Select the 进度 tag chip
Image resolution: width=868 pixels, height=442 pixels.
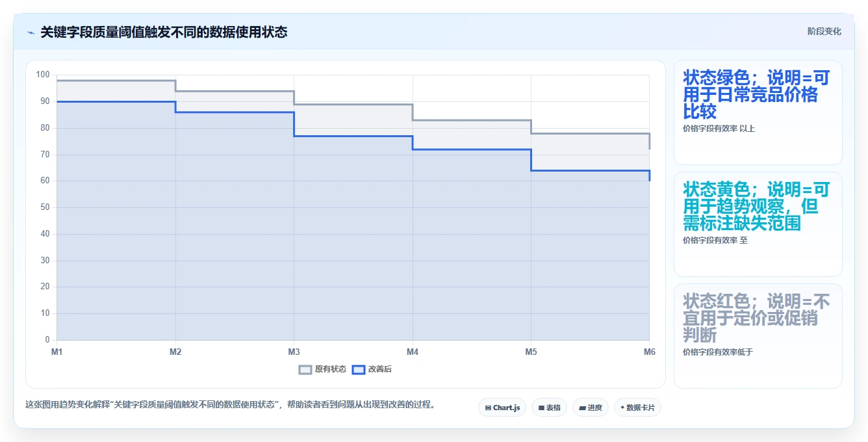[590, 408]
